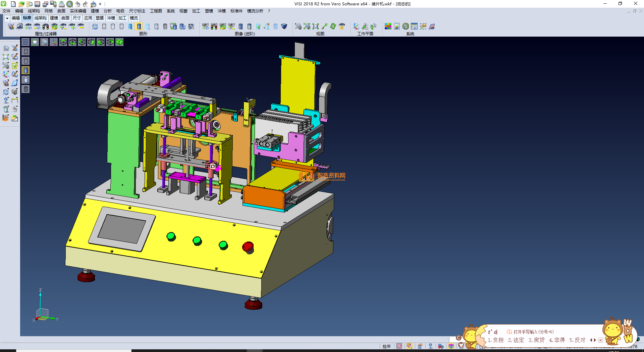Toggle the highlighted cylinder in left viewport column

26,70
